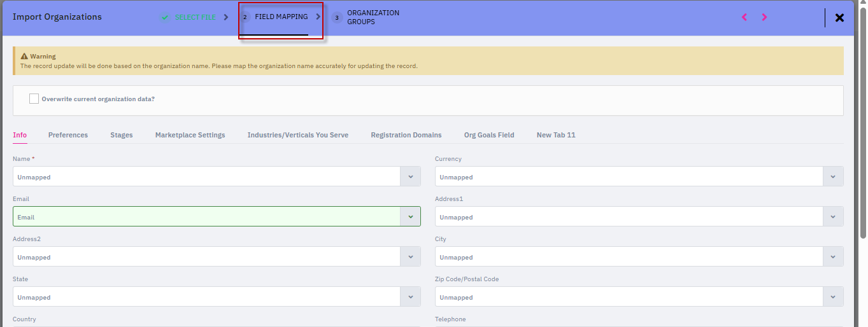This screenshot has width=868, height=327.
Task: Click the vertical scrollbar on the right
Action: pos(863,127)
